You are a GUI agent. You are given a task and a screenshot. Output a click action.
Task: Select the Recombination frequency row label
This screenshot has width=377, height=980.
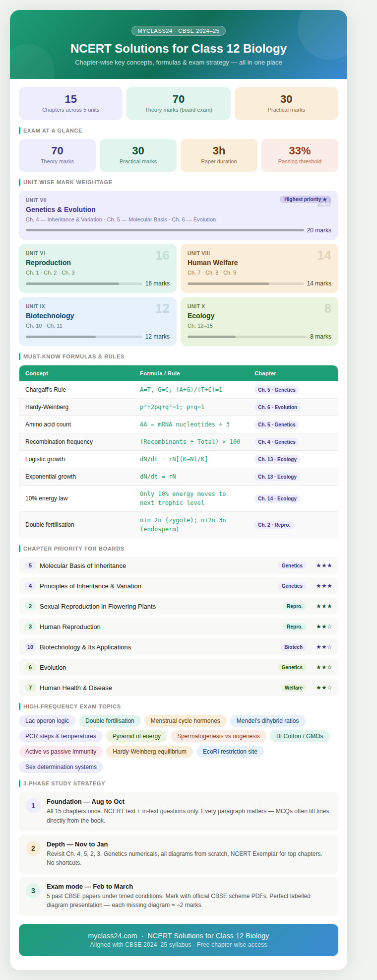59,442
